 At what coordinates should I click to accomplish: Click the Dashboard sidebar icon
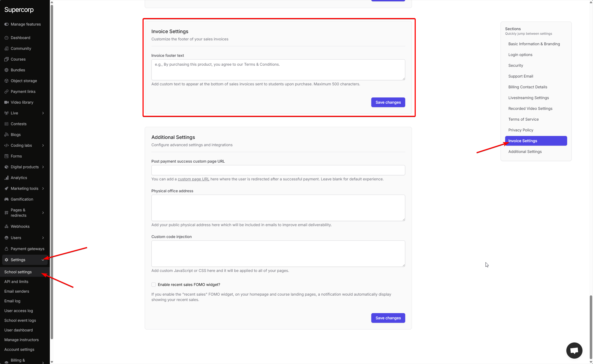coord(6,38)
